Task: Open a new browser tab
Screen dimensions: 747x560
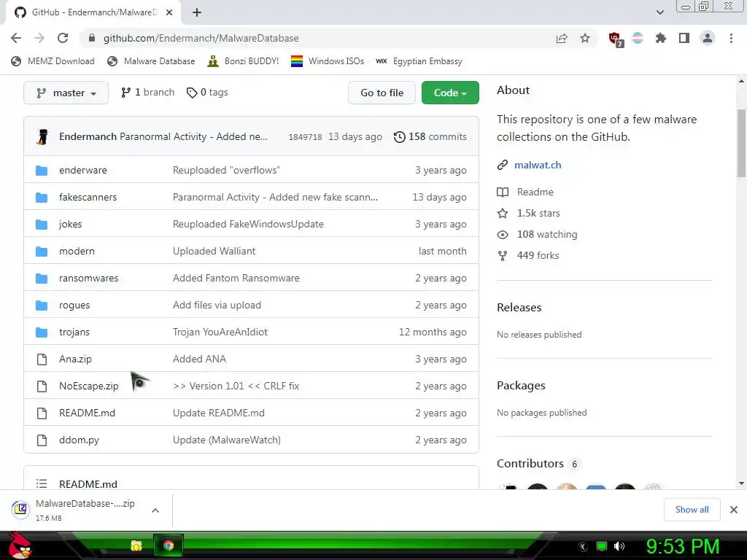Action: coord(197,12)
